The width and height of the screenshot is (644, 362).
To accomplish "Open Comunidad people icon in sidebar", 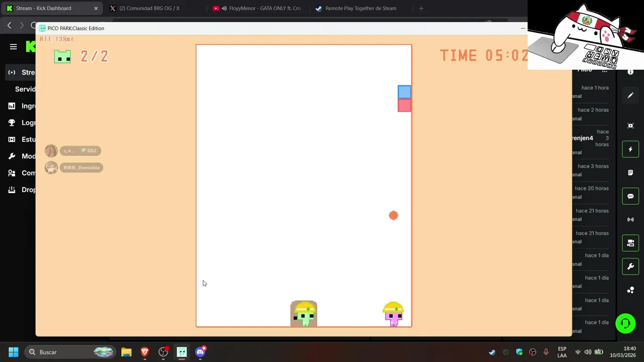I will [12, 173].
